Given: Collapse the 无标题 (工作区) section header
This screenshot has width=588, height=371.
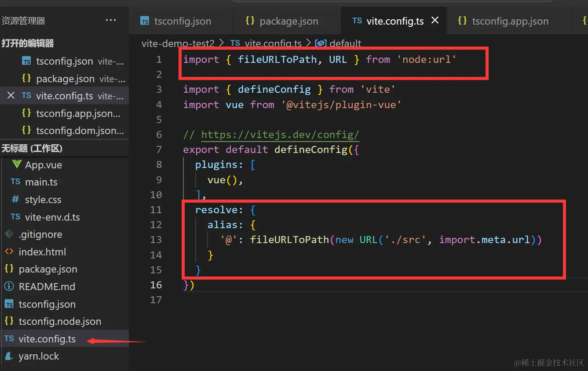Looking at the screenshot, I should point(64,149).
